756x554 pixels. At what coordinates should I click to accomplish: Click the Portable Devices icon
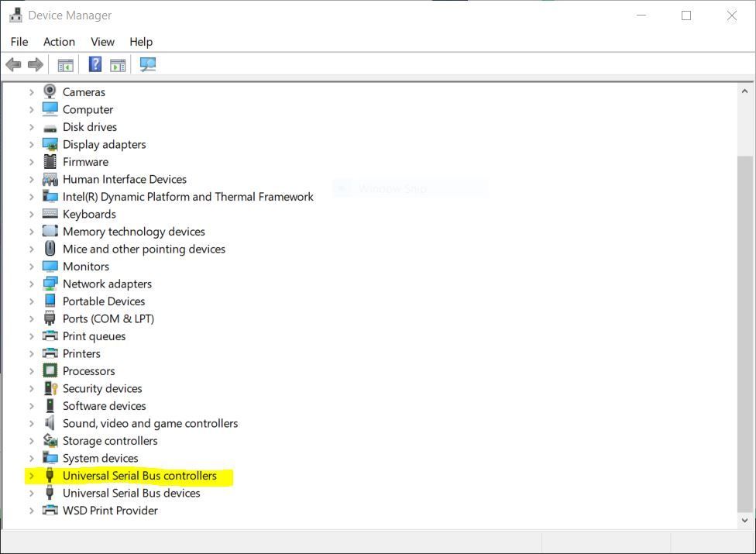click(x=50, y=301)
